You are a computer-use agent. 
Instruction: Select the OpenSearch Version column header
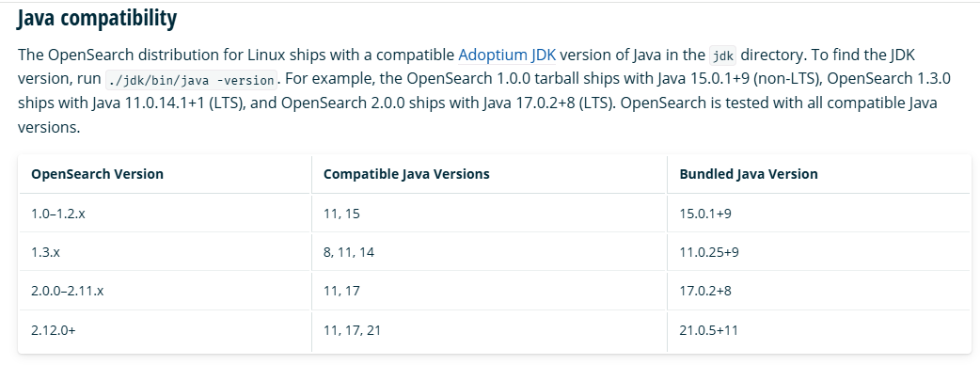tap(165, 174)
